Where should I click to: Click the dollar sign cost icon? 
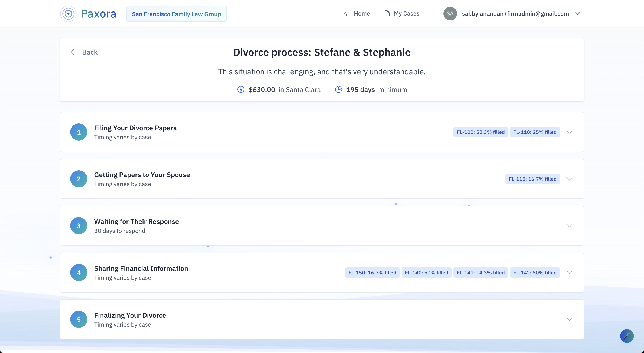[240, 89]
